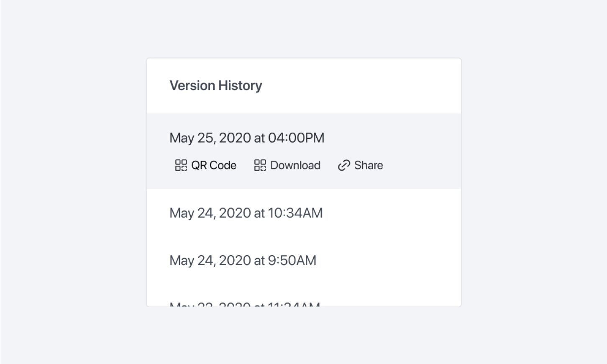Click the 04:00PM time in the highlighted version
The image size is (607, 364).
coord(296,138)
